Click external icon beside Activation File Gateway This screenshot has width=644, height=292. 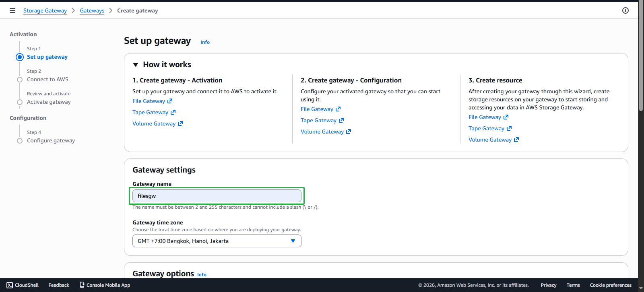point(170,101)
